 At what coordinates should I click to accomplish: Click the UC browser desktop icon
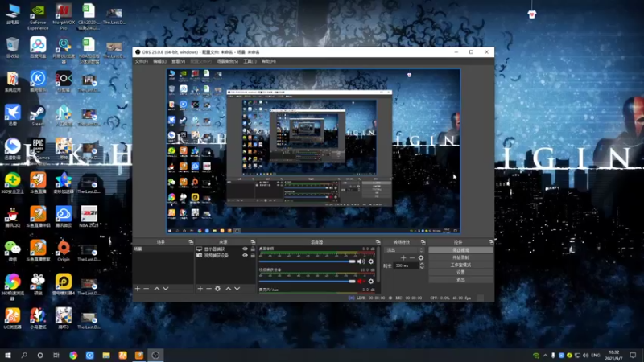coord(12,319)
